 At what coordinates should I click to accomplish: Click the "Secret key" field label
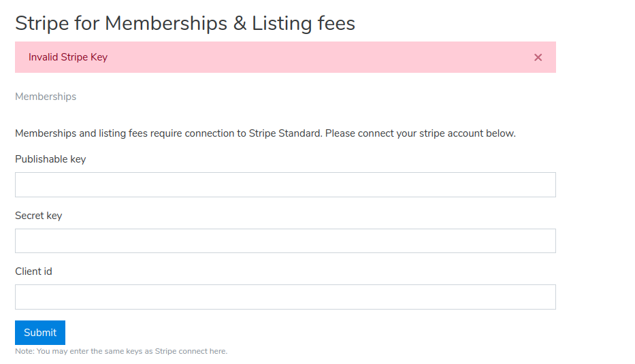[x=38, y=216]
